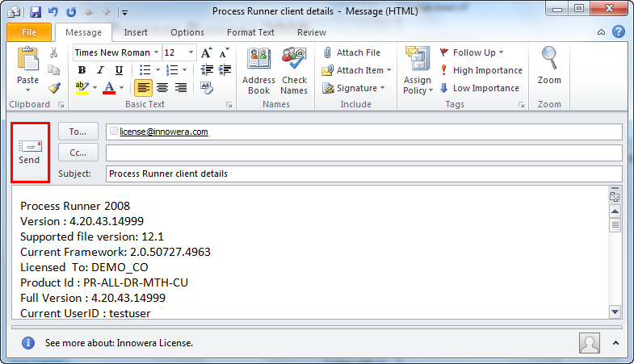The image size is (634, 364).
Task: Increase the paragraph indent
Action: pyautogui.click(x=225, y=70)
